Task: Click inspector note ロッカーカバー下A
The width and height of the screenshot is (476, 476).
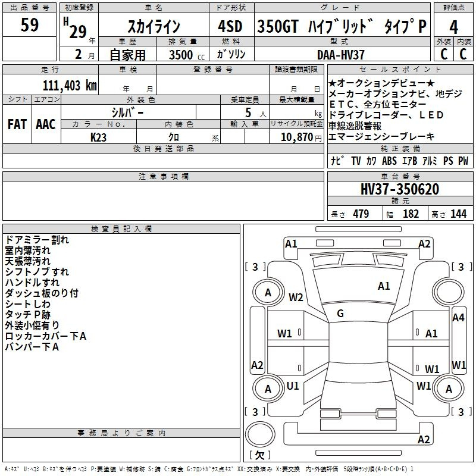Action: 46,336
